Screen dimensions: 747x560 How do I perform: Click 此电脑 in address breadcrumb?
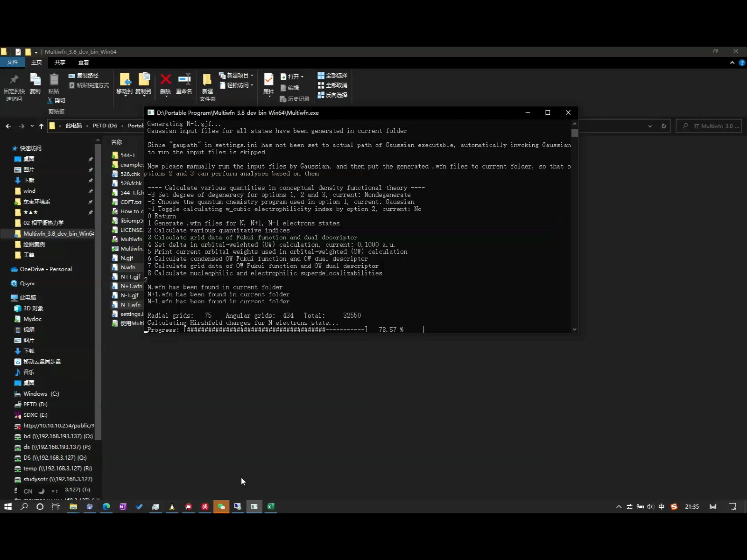click(74, 126)
